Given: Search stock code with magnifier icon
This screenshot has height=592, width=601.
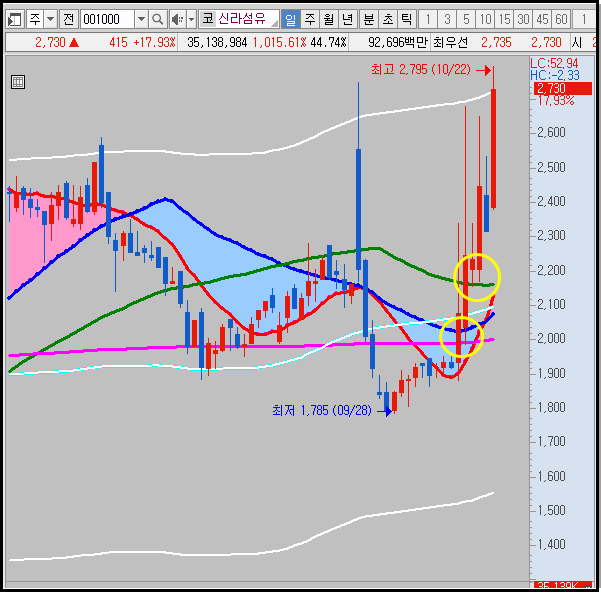Looking at the screenshot, I should pos(158,19).
